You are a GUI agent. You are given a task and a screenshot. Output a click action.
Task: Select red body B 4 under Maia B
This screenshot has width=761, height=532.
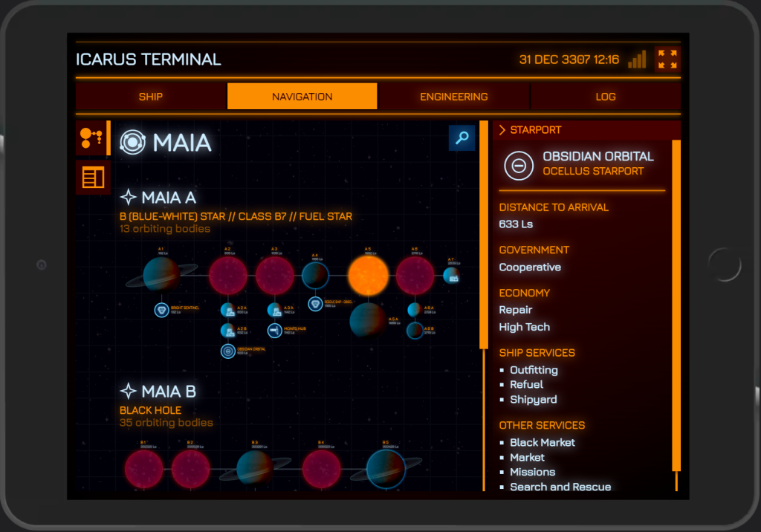pos(321,469)
